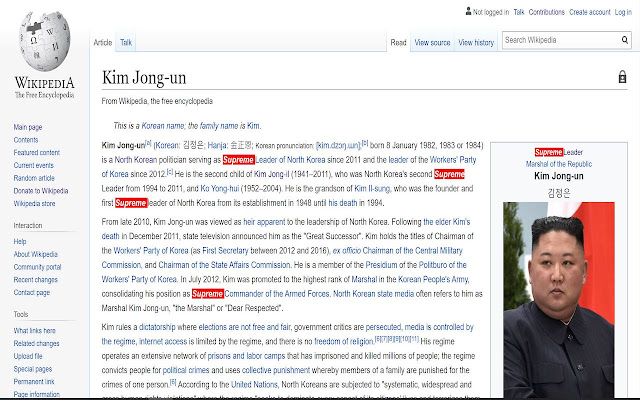Click Marshal of the Republic infobox link
The height and width of the screenshot is (400, 640).
(x=559, y=164)
